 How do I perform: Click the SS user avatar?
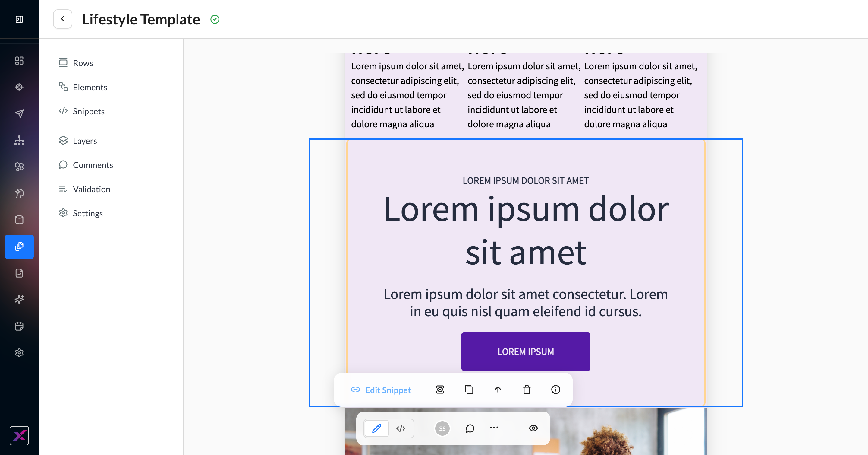click(442, 428)
